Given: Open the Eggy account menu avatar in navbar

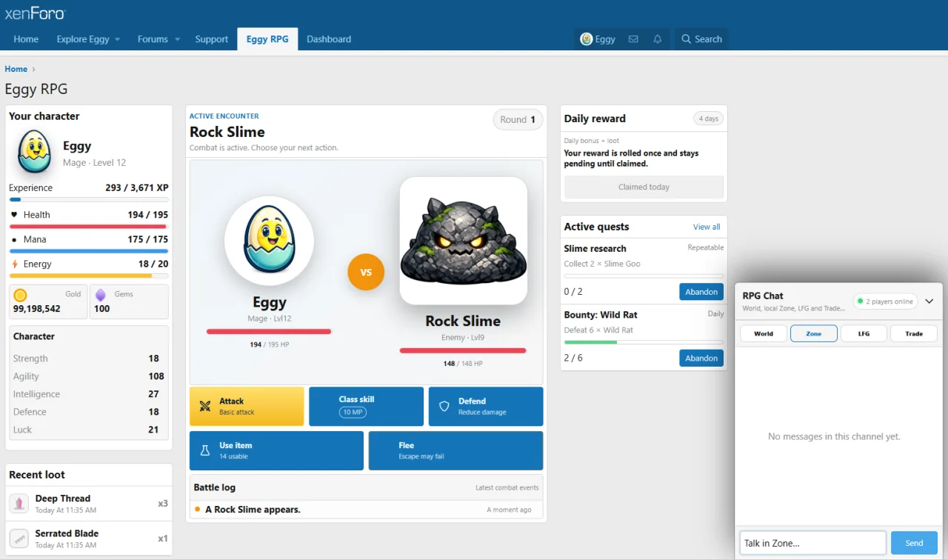Looking at the screenshot, I should coord(586,39).
